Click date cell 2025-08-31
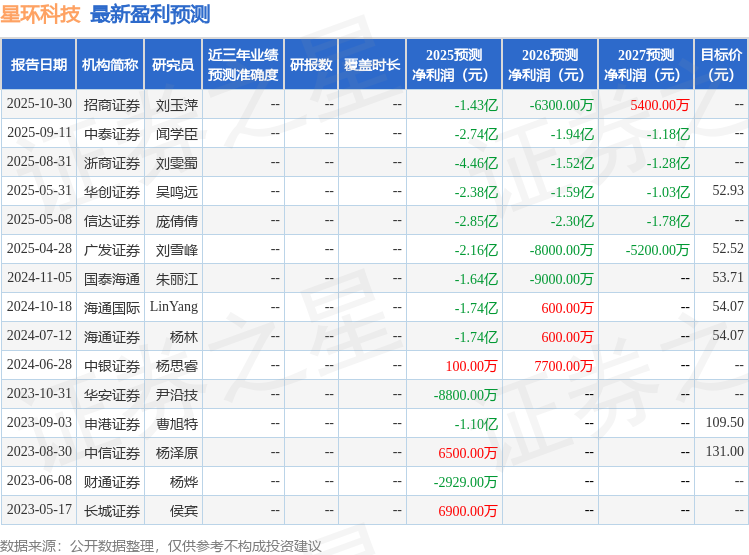This screenshot has height=555, width=749. pyautogui.click(x=39, y=162)
